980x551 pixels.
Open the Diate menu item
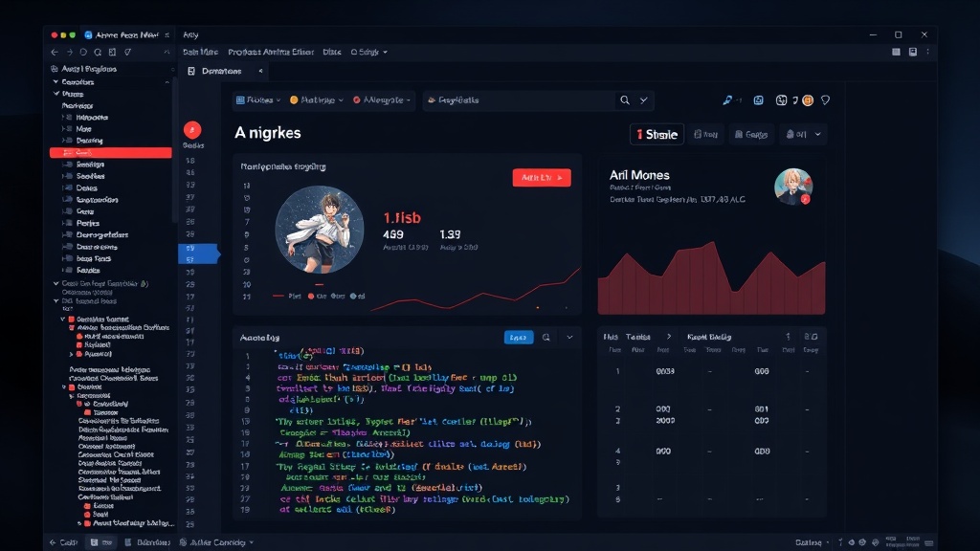[x=332, y=52]
